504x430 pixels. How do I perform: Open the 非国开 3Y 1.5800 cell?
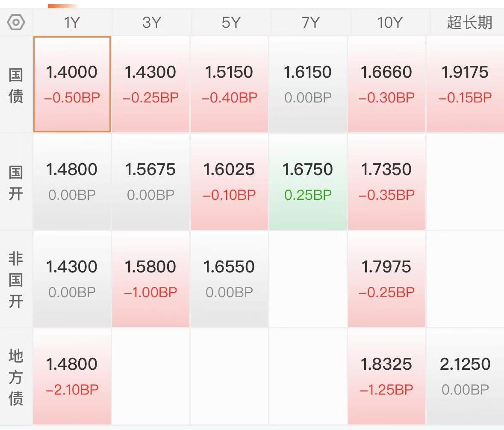pos(151,279)
